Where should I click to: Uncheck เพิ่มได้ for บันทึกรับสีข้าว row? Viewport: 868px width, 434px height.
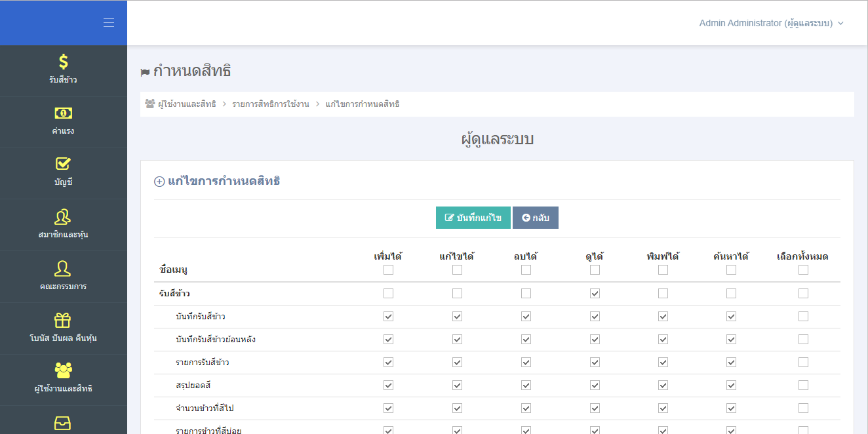388,317
